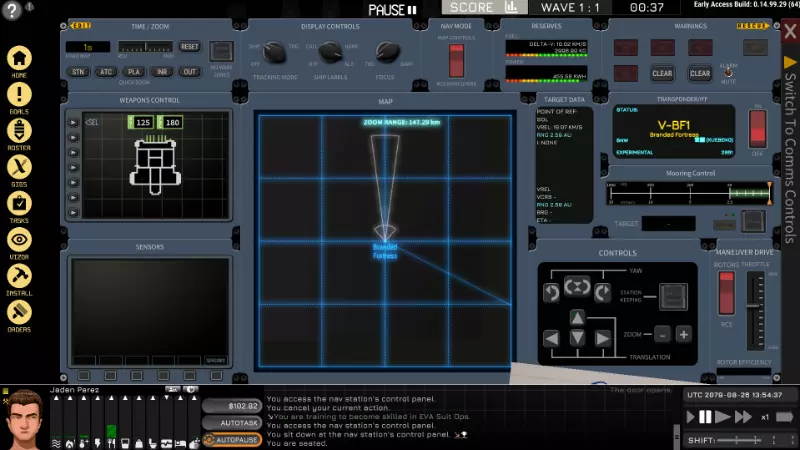Open the Orders sidebar icon
The width and height of the screenshot is (800, 450).
pyautogui.click(x=19, y=313)
